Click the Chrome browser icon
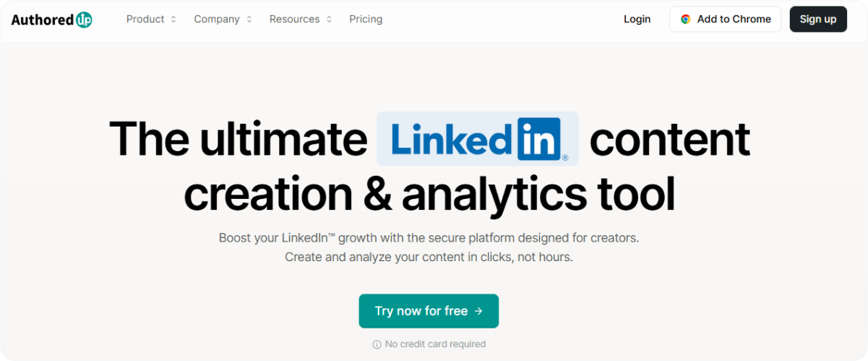Viewport: 868px width, 361px height. (x=685, y=20)
